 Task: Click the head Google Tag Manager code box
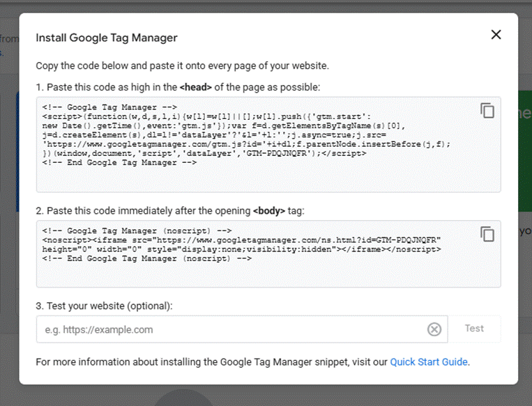pyautogui.click(x=268, y=145)
